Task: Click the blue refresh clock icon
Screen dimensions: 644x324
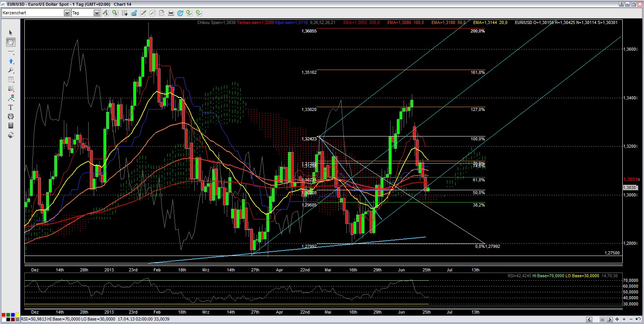Action: tap(180, 13)
